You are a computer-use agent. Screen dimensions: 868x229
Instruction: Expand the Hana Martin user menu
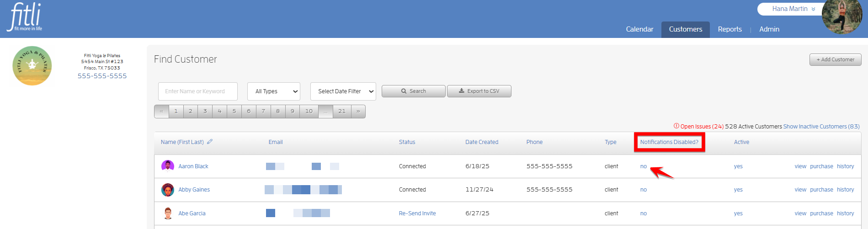point(793,9)
